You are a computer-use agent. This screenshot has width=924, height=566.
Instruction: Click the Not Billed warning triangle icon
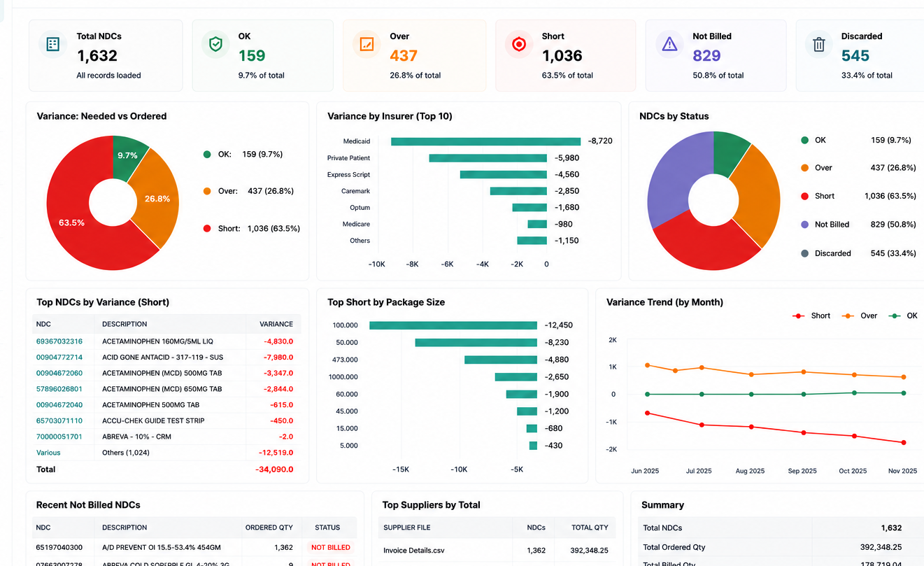(670, 44)
